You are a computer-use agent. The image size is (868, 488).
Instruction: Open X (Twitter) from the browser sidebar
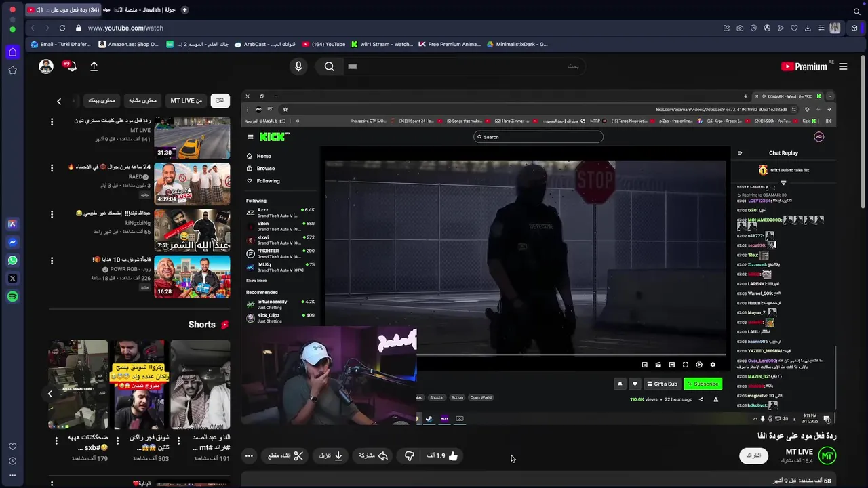12,279
